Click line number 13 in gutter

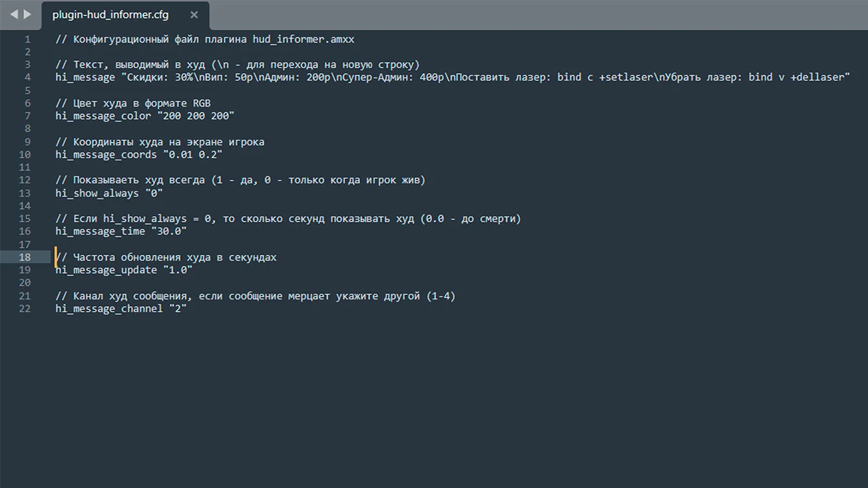pyautogui.click(x=25, y=193)
